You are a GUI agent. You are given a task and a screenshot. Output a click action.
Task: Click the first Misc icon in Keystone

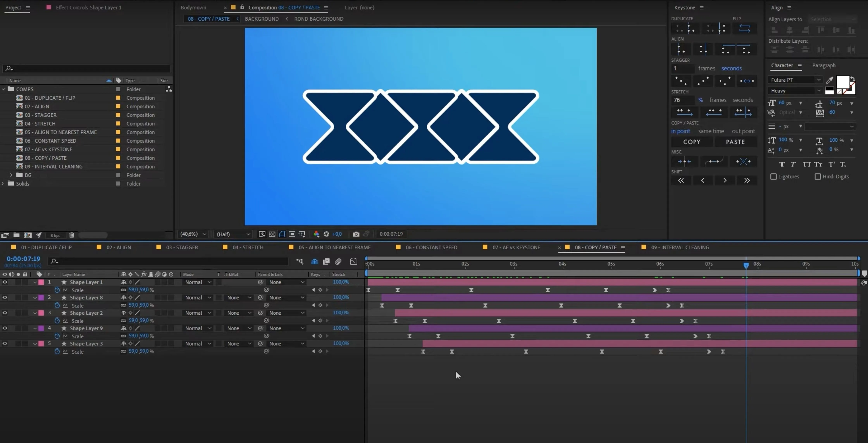pos(684,162)
